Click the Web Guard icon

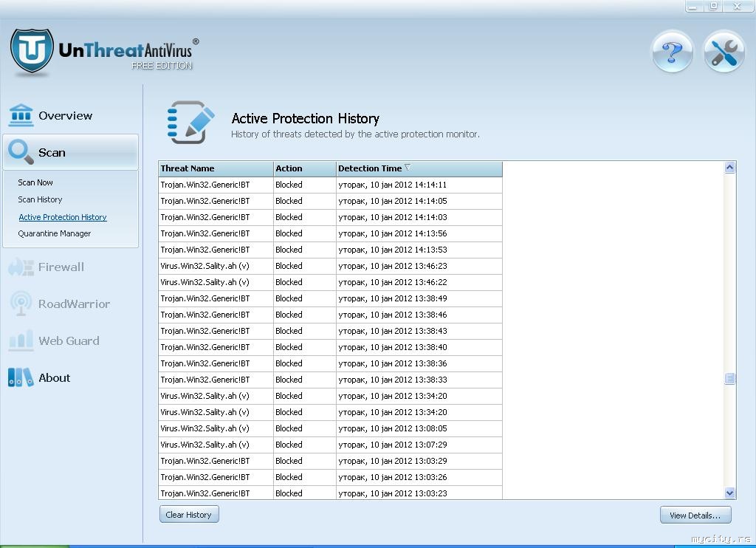point(21,340)
